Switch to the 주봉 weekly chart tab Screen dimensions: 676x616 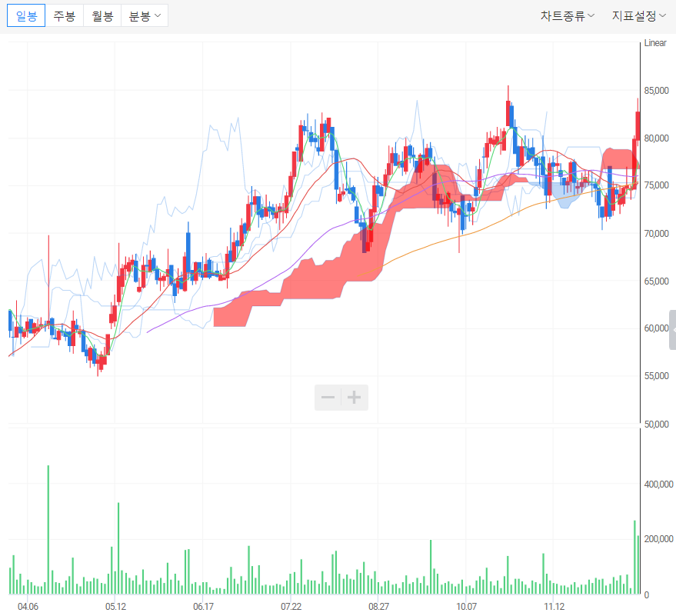pyautogui.click(x=65, y=16)
